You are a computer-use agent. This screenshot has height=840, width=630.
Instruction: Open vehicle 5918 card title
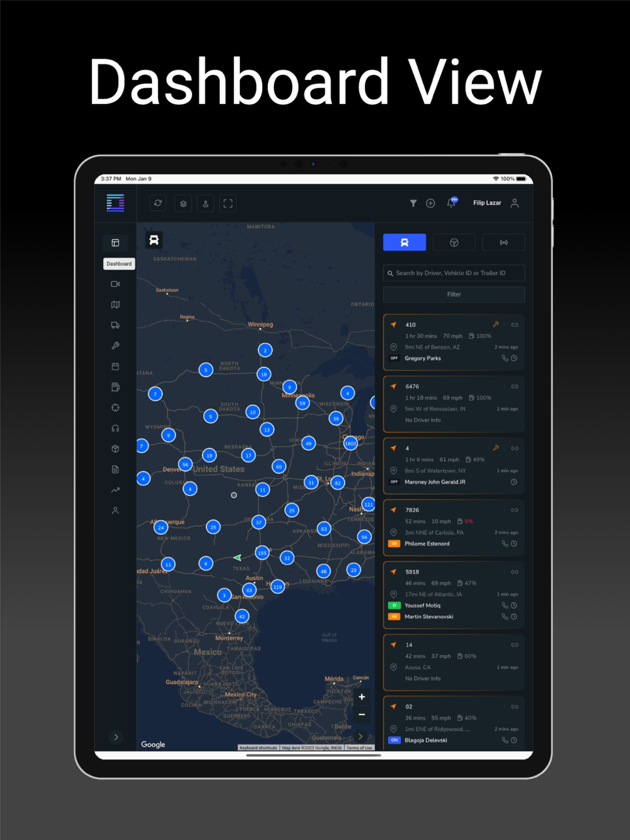pyautogui.click(x=412, y=572)
